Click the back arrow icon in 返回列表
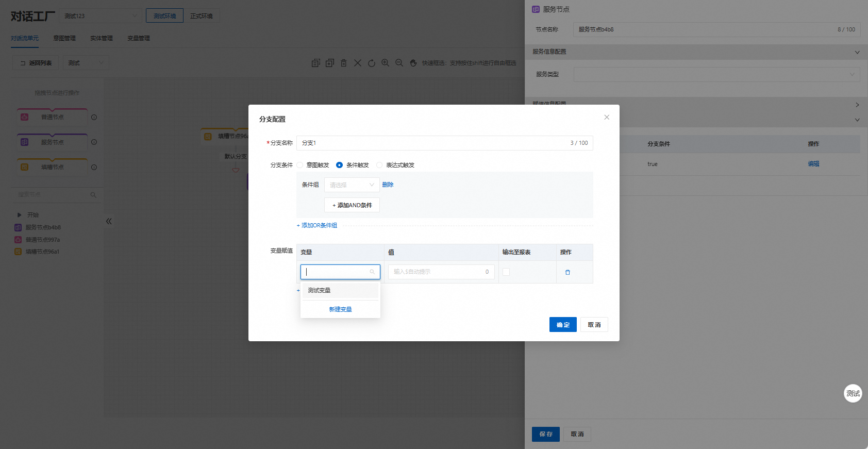 point(23,63)
